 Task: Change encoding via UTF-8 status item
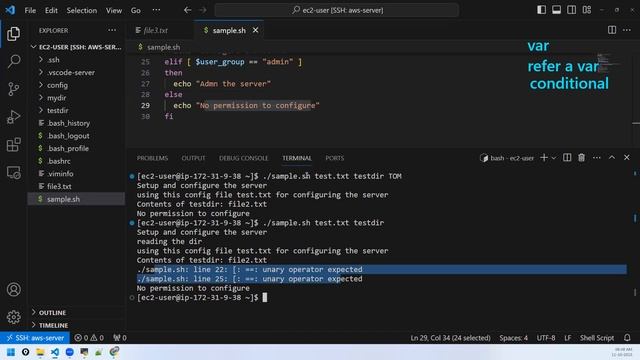546,338
